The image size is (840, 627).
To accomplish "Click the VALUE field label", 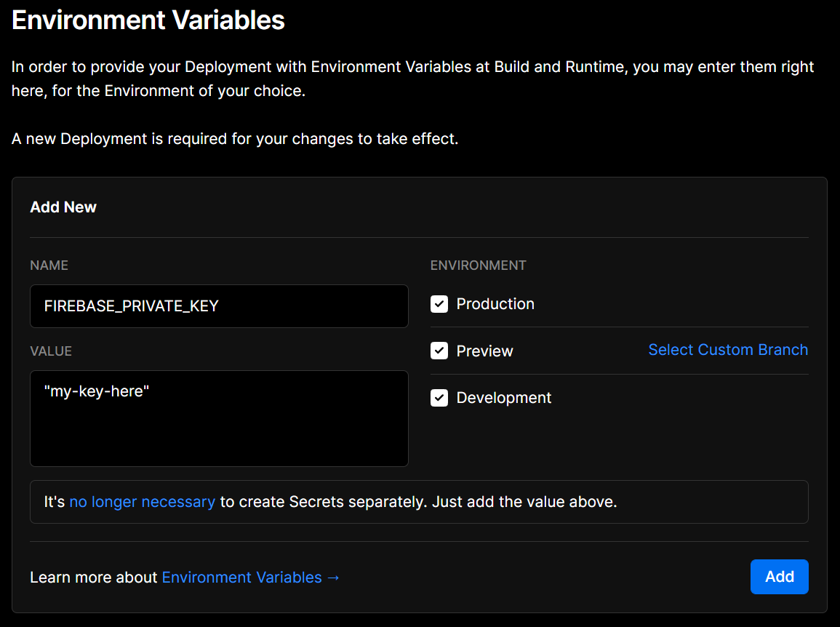I will [x=51, y=351].
